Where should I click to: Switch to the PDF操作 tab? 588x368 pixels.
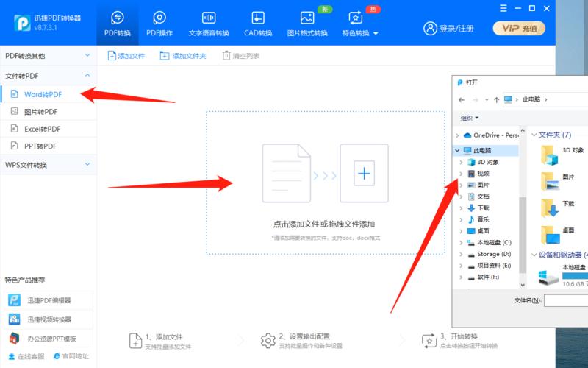click(159, 24)
